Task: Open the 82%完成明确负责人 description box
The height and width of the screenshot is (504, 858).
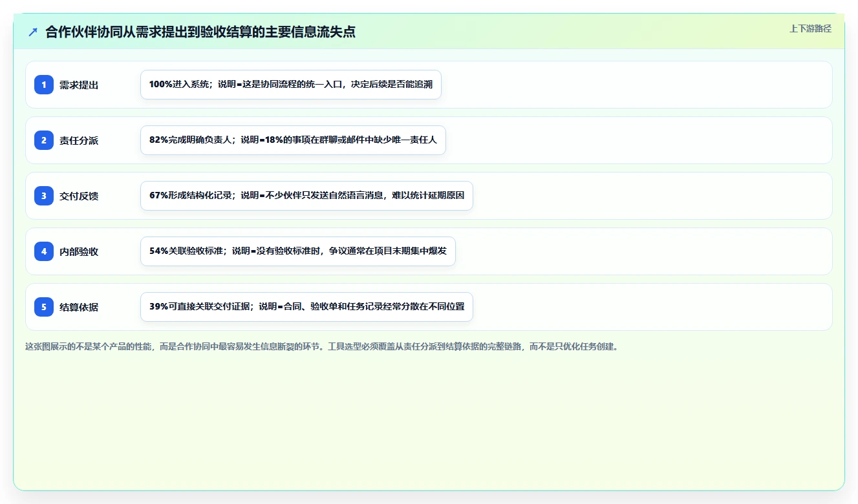Action: (293, 140)
